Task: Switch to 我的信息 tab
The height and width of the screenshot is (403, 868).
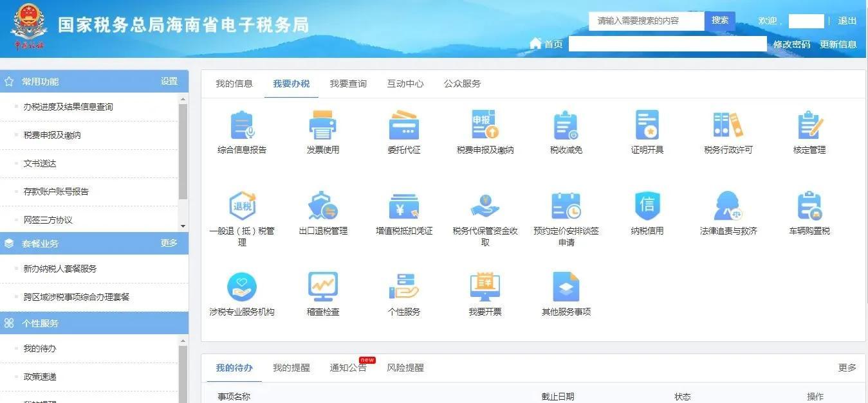Action: click(x=234, y=84)
